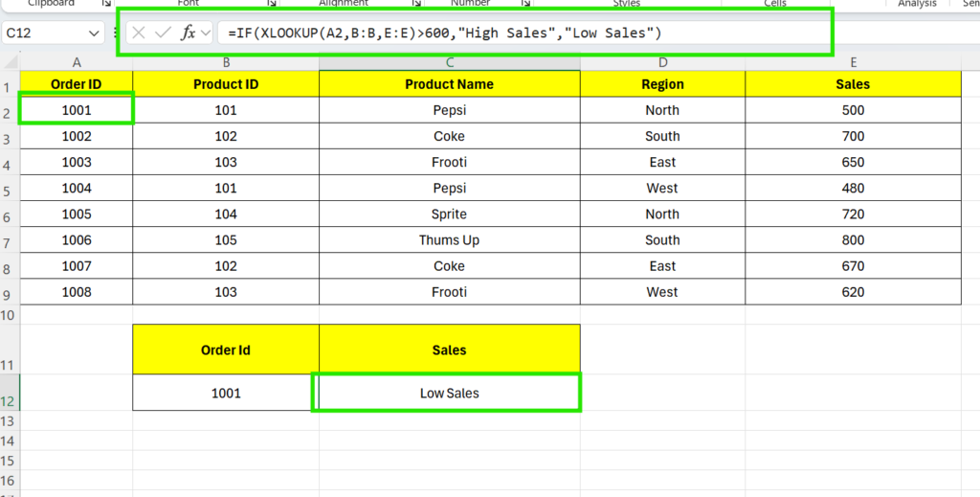Click the 'Order Id' header in the lookup table
980x497 pixels.
pos(226,350)
